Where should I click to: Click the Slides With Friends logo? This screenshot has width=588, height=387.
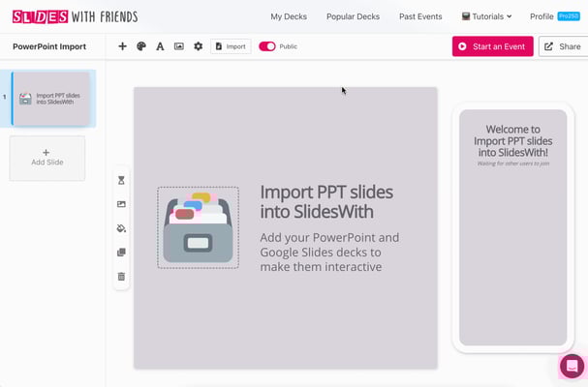75,16
